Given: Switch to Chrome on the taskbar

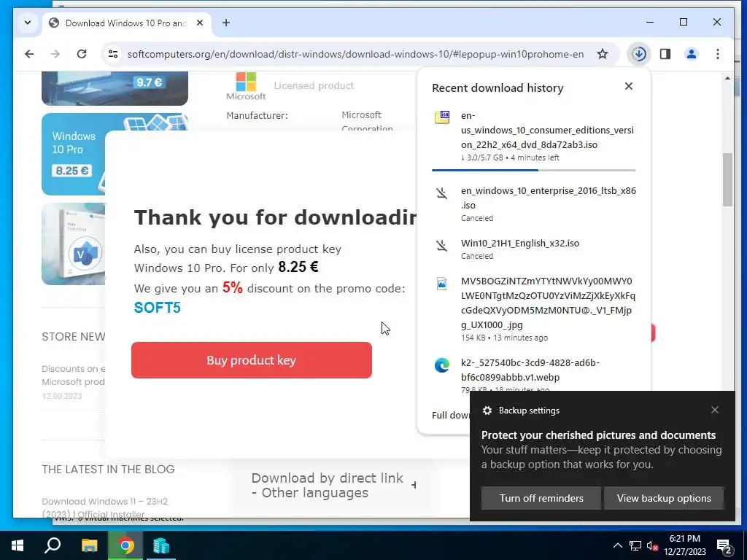Looking at the screenshot, I should [125, 545].
